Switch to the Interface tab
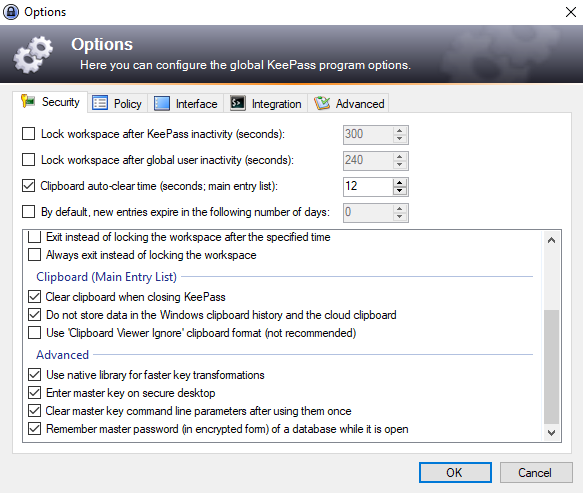Screen dimensions: 583x496 (186, 103)
